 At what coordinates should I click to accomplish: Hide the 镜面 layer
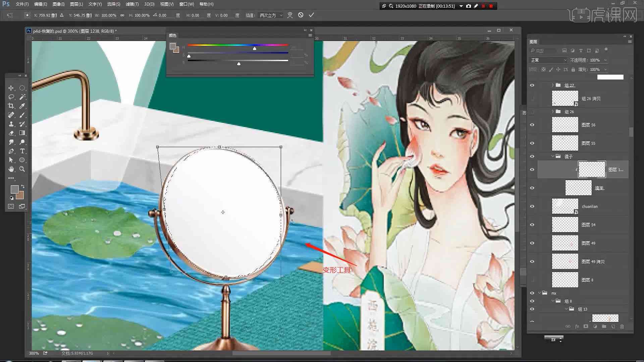(x=532, y=188)
